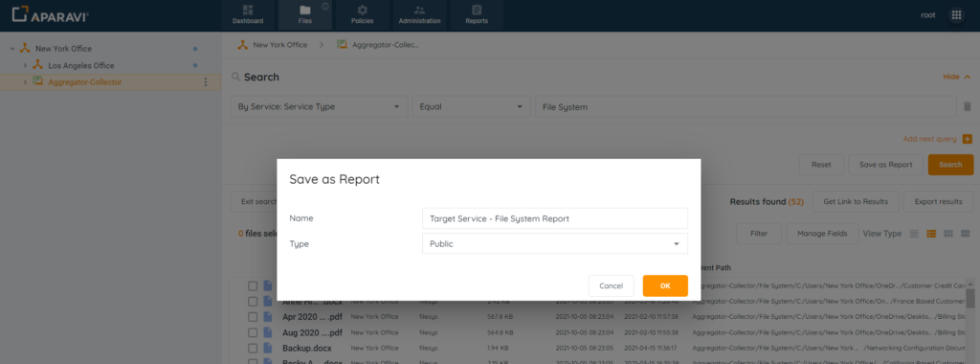This screenshot has width=980, height=364.
Task: Tick the checkbox for the Anne docx file
Action: pyautogui.click(x=253, y=301)
